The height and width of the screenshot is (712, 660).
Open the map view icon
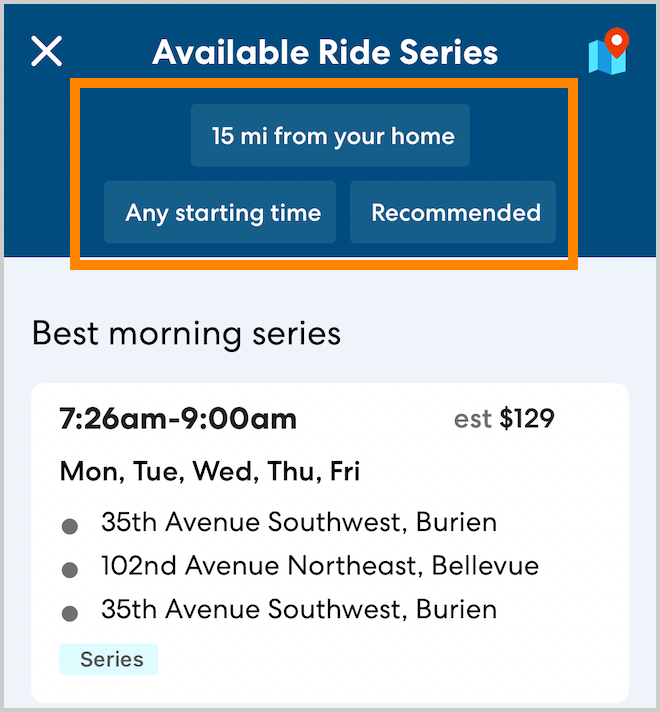coord(608,52)
